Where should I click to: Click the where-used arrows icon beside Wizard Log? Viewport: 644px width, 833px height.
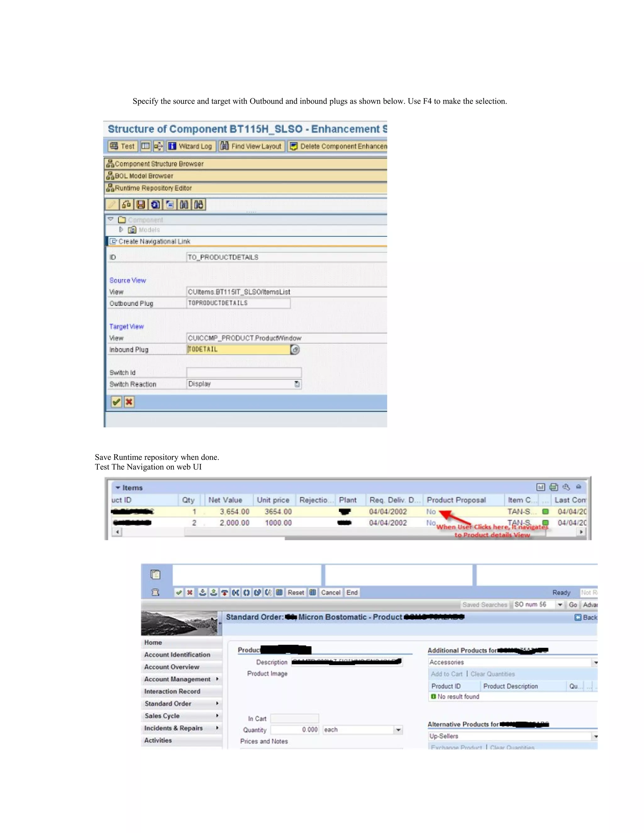tap(158, 146)
